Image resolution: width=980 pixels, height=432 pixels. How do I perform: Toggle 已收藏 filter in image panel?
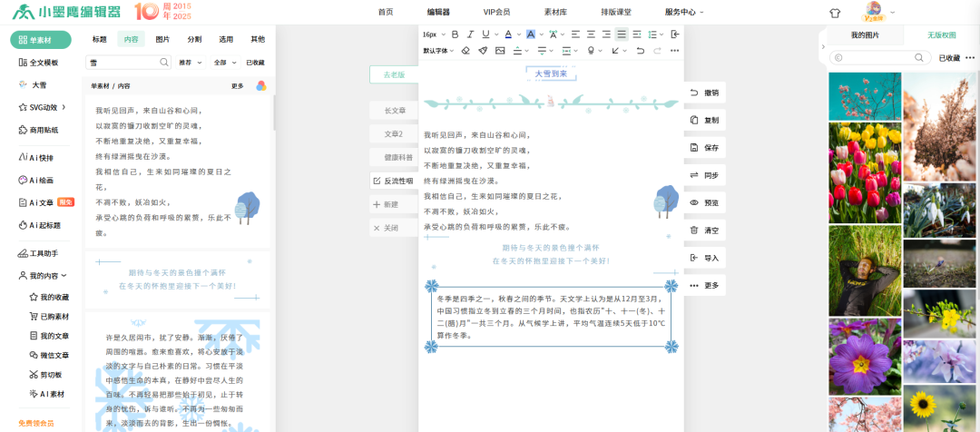[x=949, y=57]
